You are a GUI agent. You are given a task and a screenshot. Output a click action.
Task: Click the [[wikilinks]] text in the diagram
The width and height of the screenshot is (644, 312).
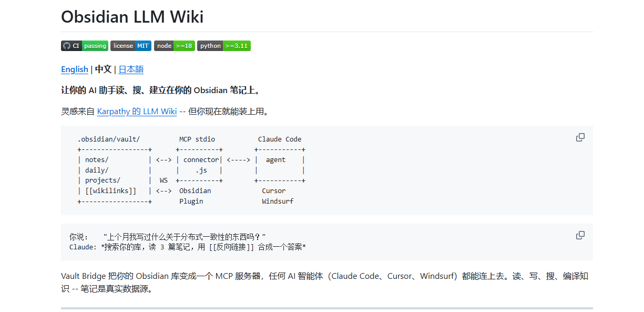110,191
